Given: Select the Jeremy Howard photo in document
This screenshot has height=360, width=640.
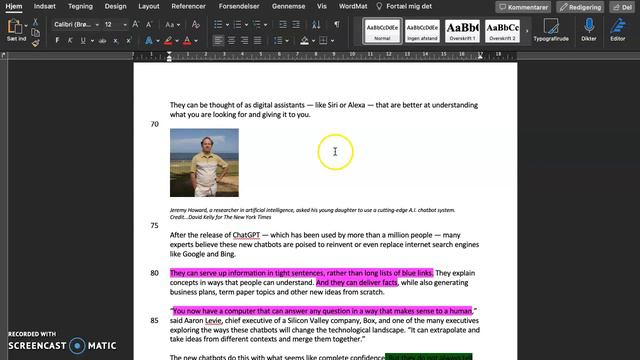Looking at the screenshot, I should click(204, 162).
